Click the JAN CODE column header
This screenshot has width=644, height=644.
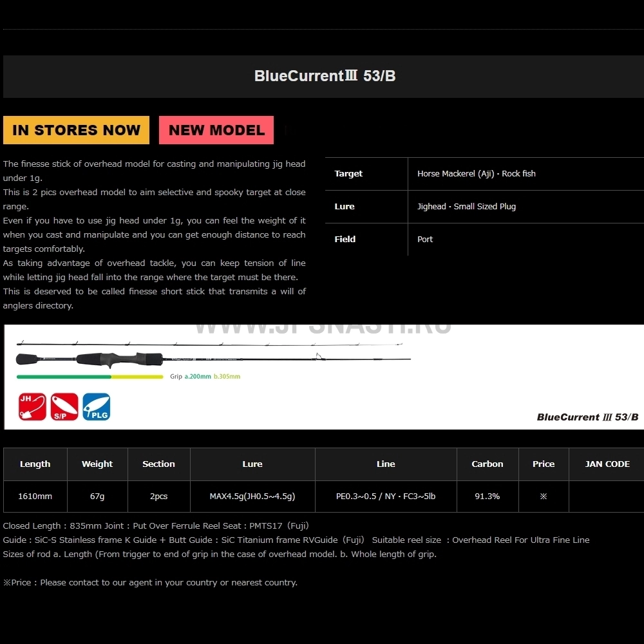point(607,464)
